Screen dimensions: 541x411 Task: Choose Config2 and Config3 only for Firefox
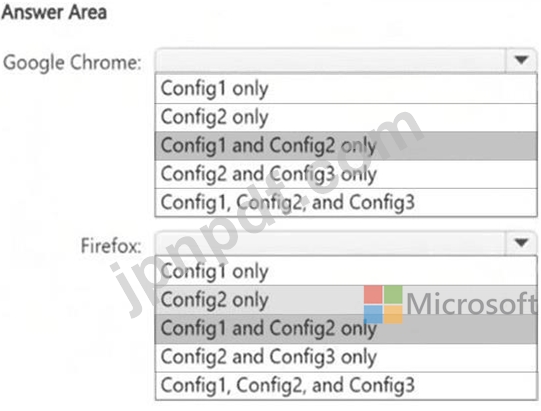point(346,357)
